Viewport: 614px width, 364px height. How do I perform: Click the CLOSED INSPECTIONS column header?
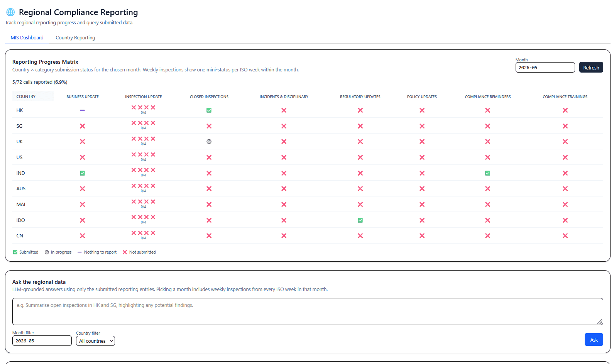pyautogui.click(x=209, y=97)
